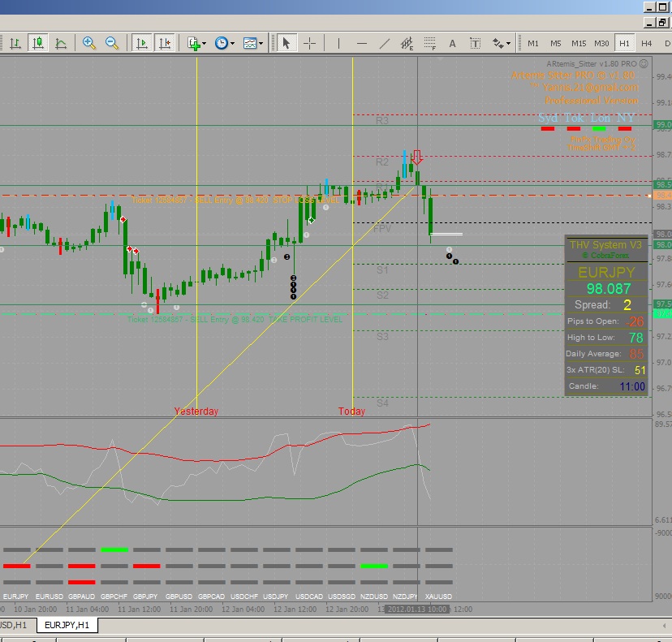Viewport: 672px width, 642px height.
Task: Switch to line chart display
Action: point(61,43)
